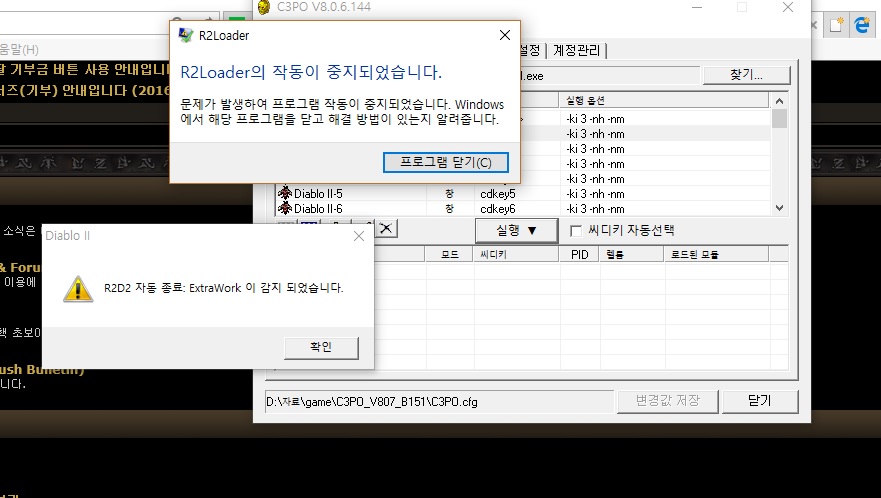This screenshot has width=881, height=498.
Task: Click the C3PO title bar app icon
Action: 264,7
